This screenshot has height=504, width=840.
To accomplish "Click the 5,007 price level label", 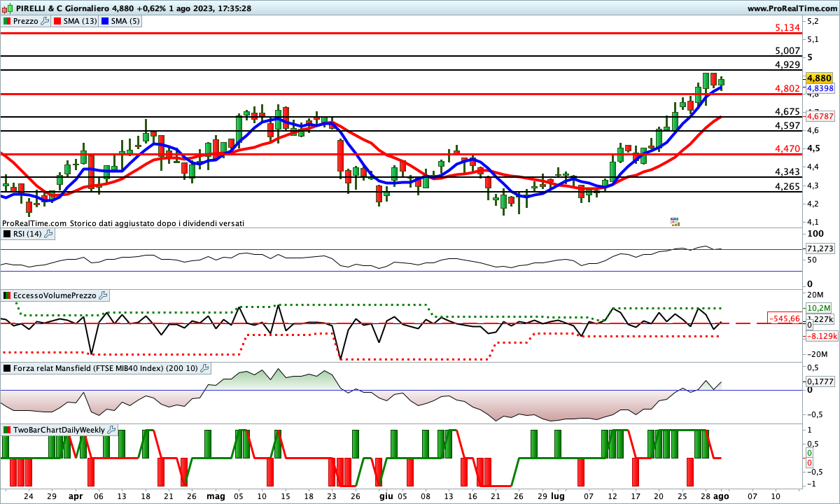I will pyautogui.click(x=787, y=50).
